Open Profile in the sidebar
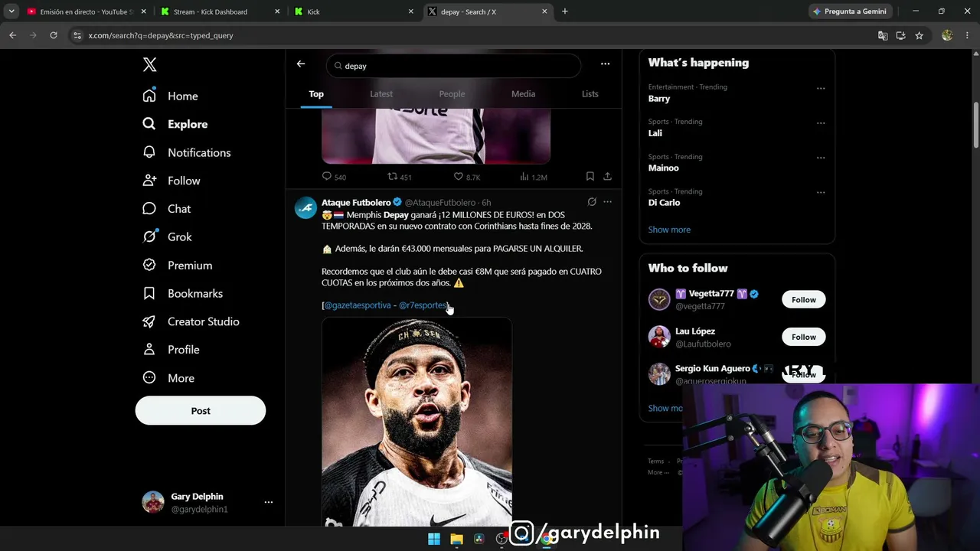The width and height of the screenshot is (980, 551). point(171,350)
